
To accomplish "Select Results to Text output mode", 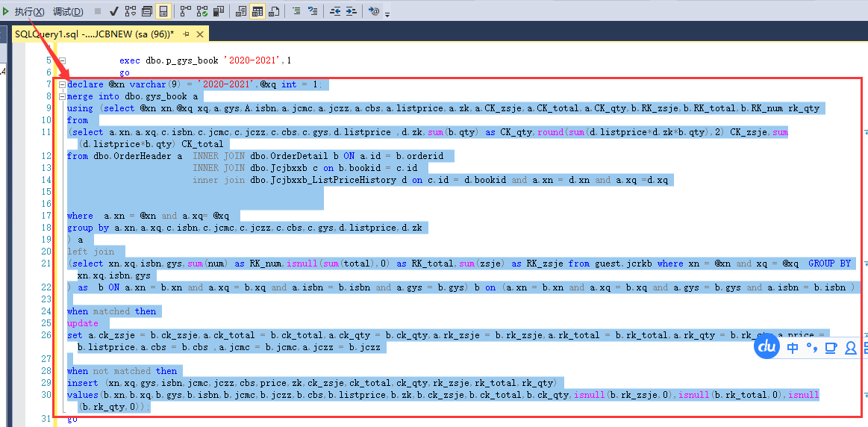I will click(x=241, y=11).
